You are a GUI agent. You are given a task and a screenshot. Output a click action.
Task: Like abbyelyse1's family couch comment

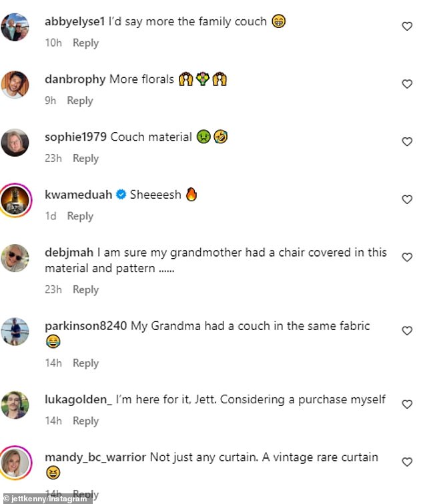click(x=407, y=27)
